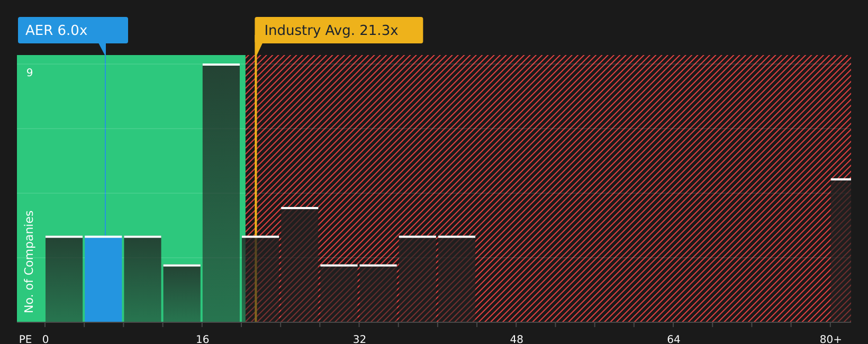Click the 80+ bar at far right
This screenshot has width=868, height=344.
pyautogui.click(x=841, y=250)
